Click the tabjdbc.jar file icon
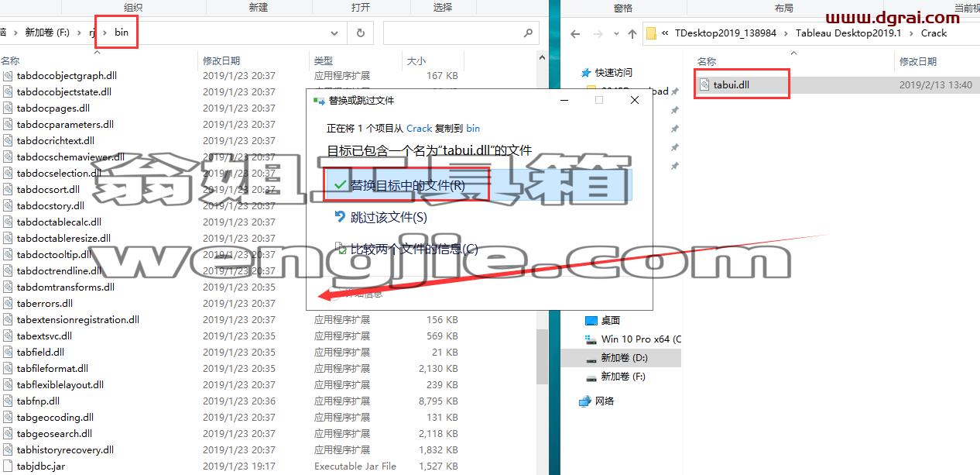 pyautogui.click(x=8, y=466)
